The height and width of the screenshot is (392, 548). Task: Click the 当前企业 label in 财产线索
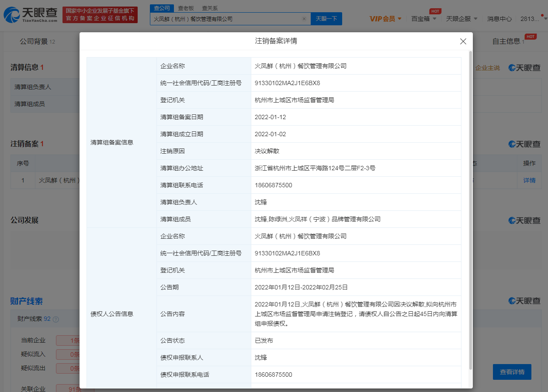33,340
